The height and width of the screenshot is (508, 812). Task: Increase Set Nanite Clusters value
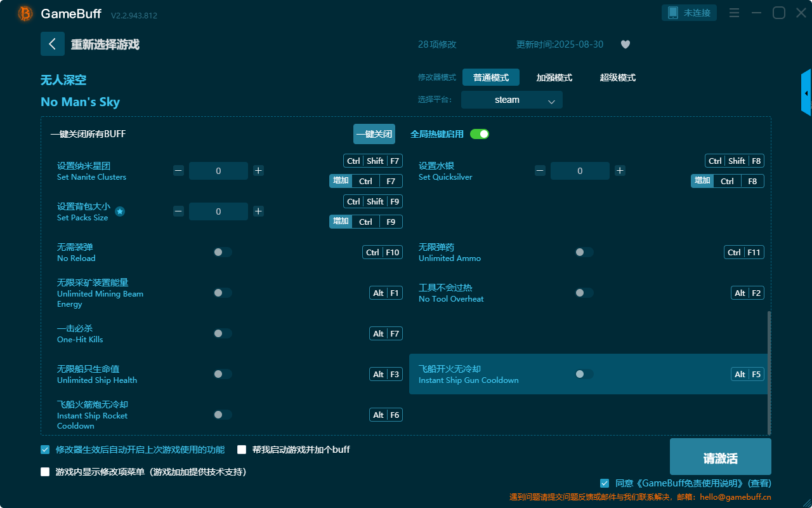coord(258,170)
